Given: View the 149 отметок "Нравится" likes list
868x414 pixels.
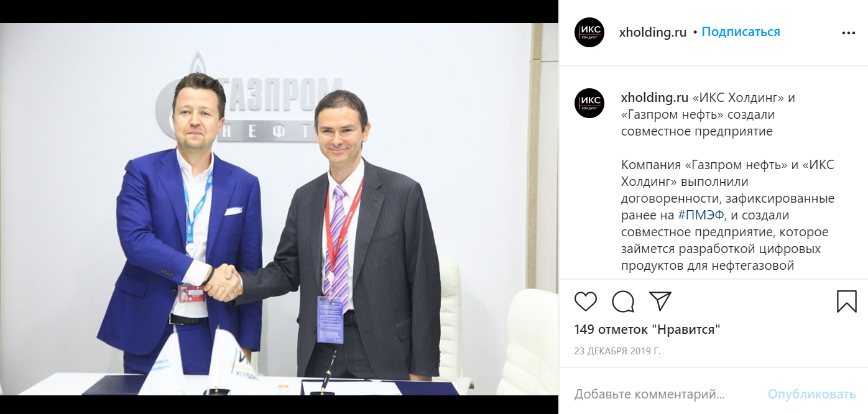Looking at the screenshot, I should coord(647,329).
